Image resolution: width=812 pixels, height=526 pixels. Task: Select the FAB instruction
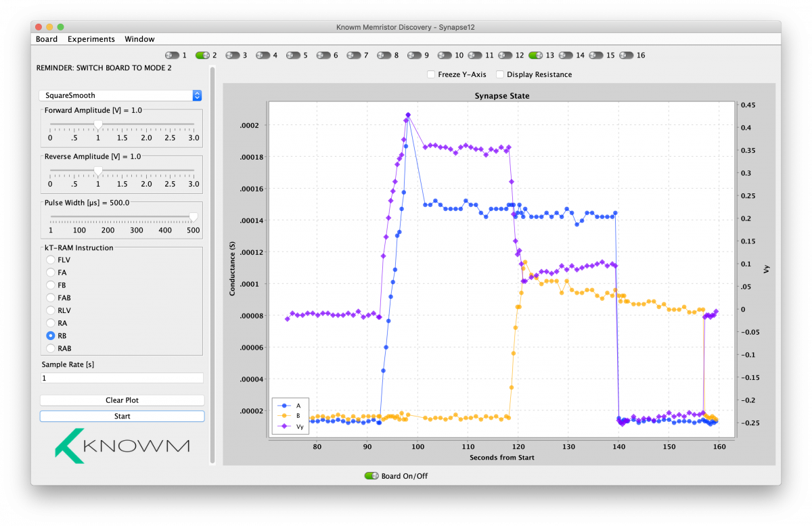tap(51, 297)
